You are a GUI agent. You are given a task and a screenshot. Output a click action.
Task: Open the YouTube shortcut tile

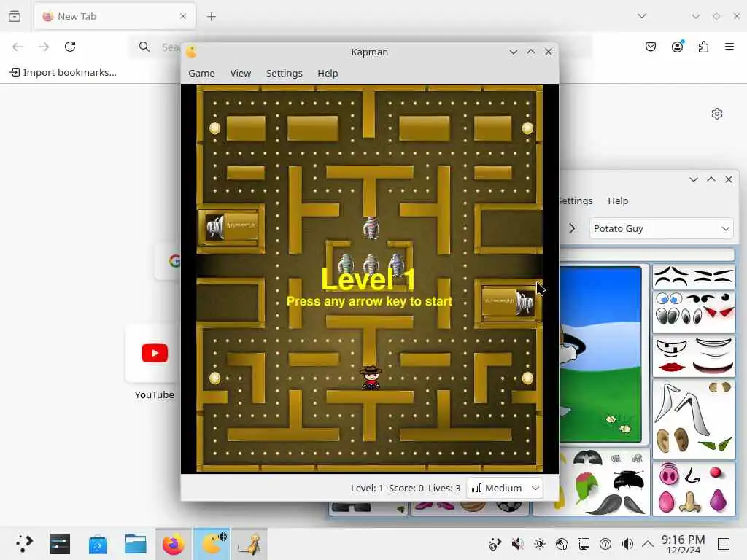(x=155, y=354)
